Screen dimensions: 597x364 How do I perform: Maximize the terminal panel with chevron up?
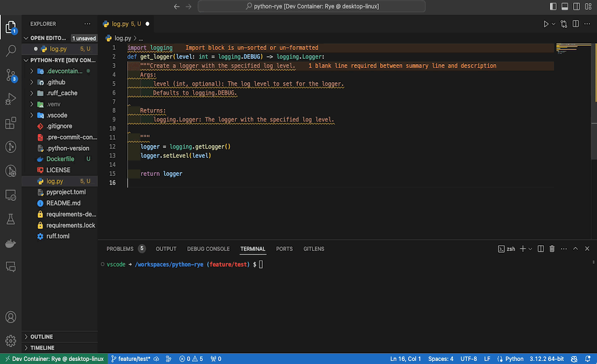tap(575, 249)
